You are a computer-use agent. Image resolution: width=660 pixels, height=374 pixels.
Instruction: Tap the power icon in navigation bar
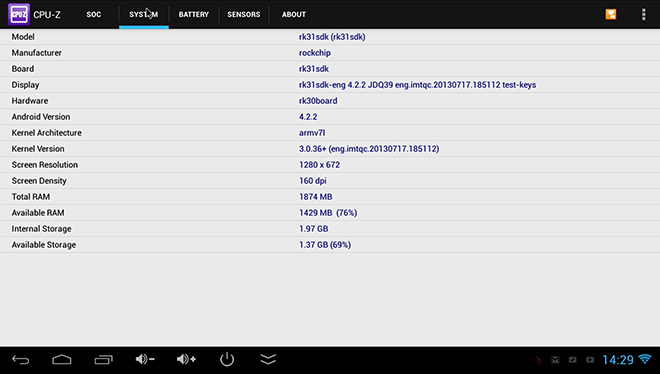tap(227, 359)
